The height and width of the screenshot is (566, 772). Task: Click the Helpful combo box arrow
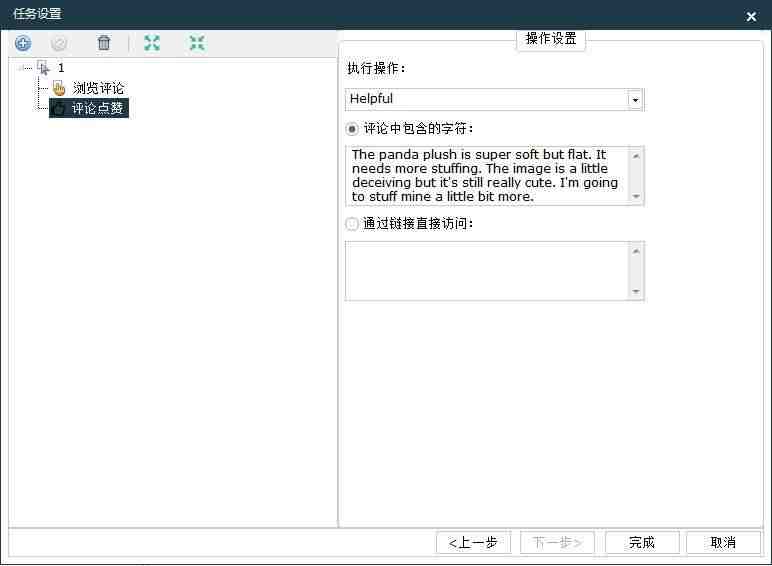(635, 100)
